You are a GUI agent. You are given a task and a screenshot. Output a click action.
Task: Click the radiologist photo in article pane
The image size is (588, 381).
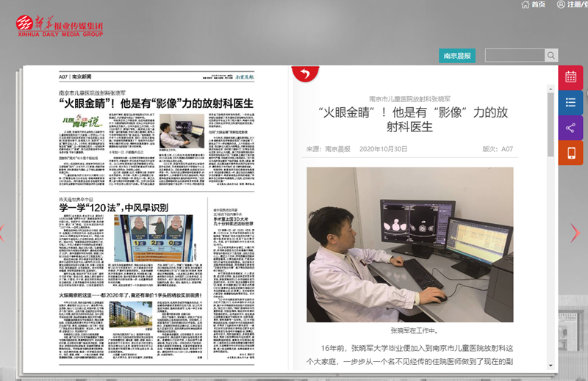410,244
